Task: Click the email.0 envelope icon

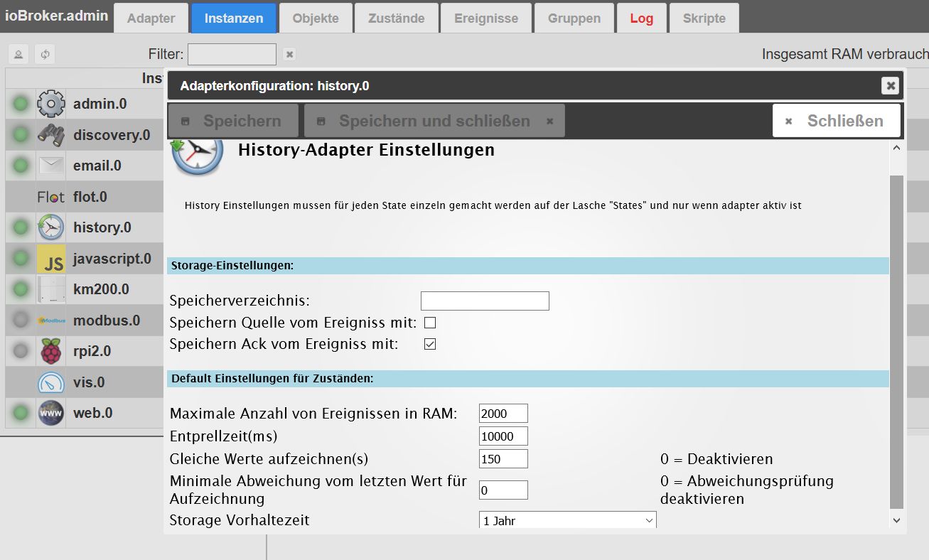Action: click(50, 166)
